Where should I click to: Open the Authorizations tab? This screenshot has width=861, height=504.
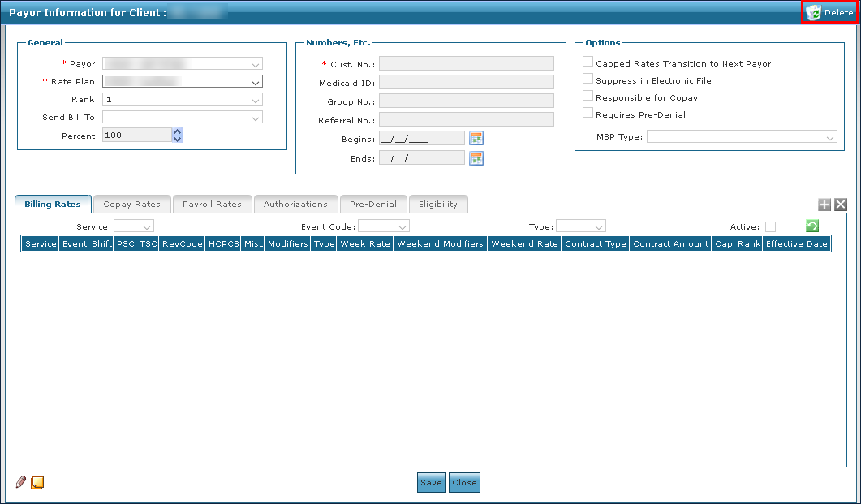coord(295,205)
